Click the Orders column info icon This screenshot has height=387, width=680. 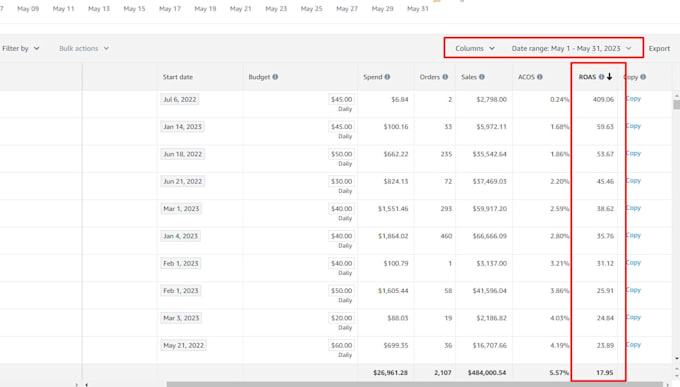445,77
